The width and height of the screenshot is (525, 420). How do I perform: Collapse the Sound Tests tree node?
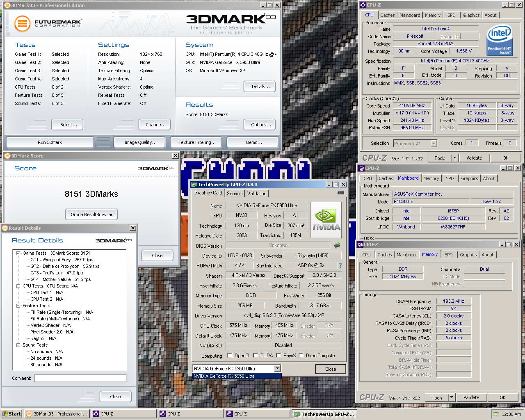pyautogui.click(x=18, y=345)
